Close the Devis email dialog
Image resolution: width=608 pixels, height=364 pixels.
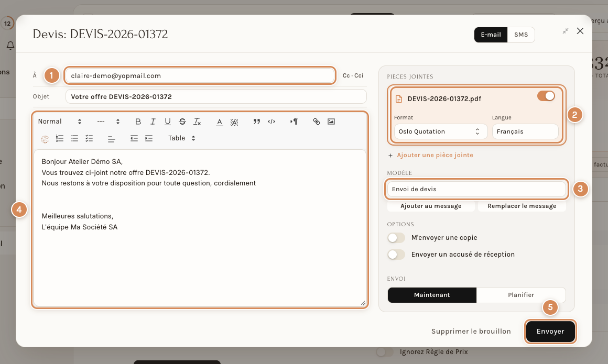580,31
